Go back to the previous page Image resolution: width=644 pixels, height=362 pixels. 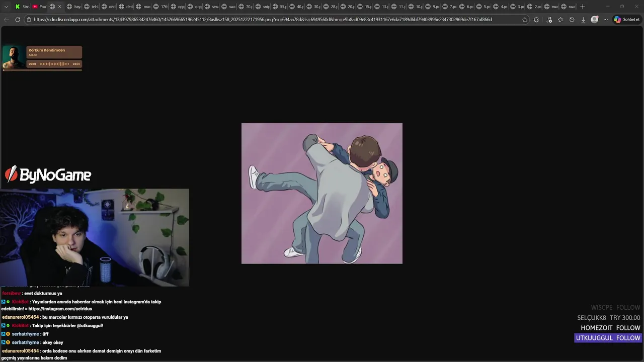click(7, 20)
